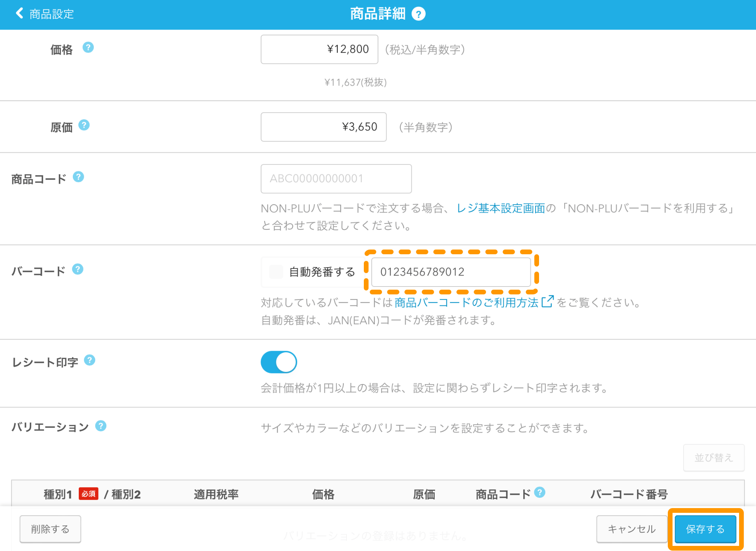Click help icon in 商品コード table header
This screenshot has height=551, width=756.
(540, 492)
